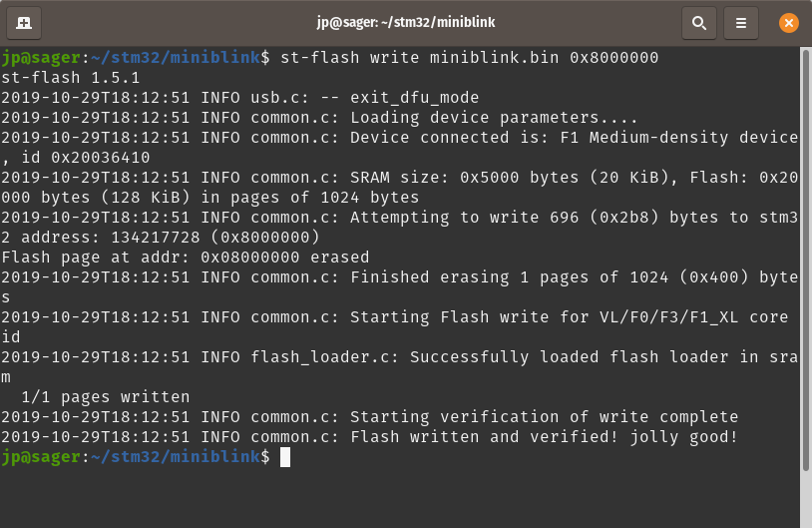This screenshot has height=528, width=812.
Task: Place cursor at the blinking prompt block
Action: (x=285, y=457)
